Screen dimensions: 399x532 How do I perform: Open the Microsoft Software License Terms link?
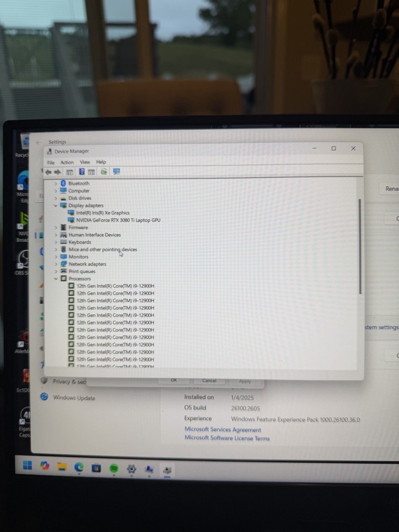pyautogui.click(x=227, y=438)
